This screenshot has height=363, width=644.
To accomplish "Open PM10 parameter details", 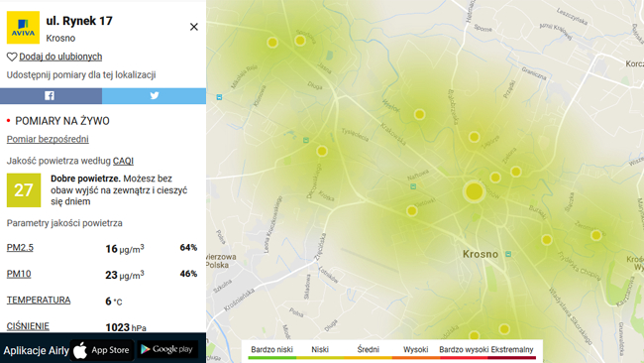I will (x=19, y=274).
